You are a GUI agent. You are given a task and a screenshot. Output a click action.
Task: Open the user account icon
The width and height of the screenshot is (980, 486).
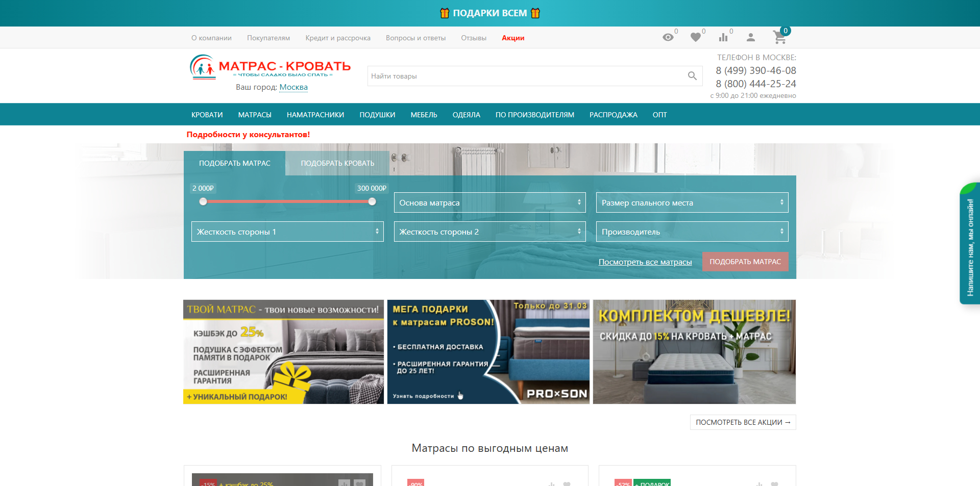coord(751,37)
